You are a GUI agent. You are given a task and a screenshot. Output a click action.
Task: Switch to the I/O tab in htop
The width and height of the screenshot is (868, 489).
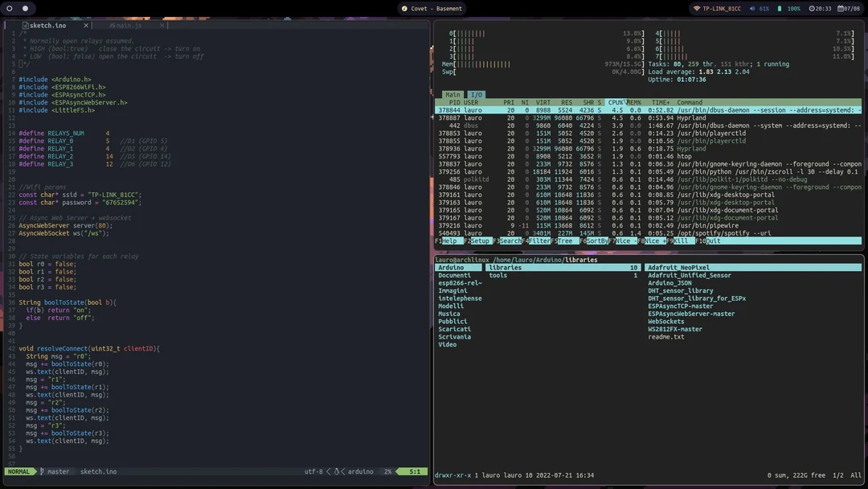click(475, 94)
